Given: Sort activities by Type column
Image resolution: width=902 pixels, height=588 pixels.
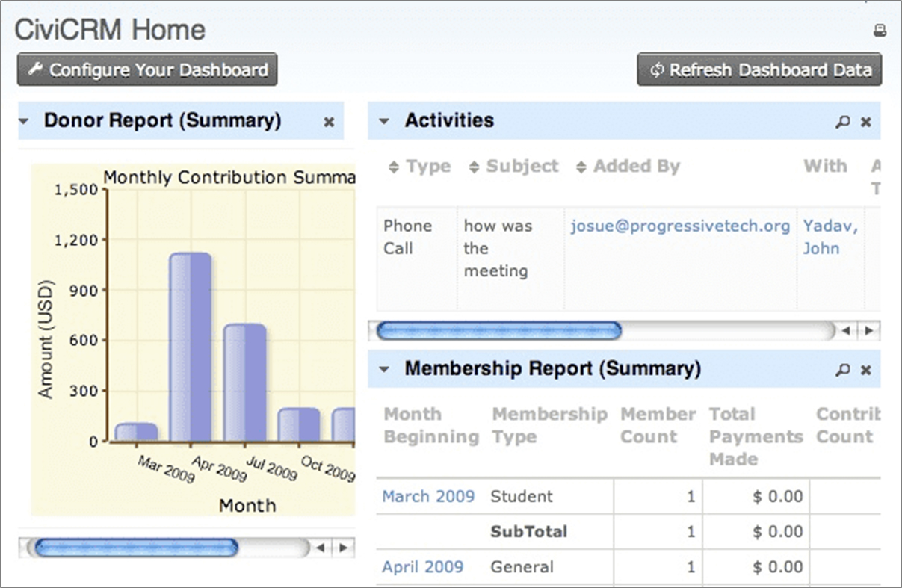Looking at the screenshot, I should pos(420,167).
